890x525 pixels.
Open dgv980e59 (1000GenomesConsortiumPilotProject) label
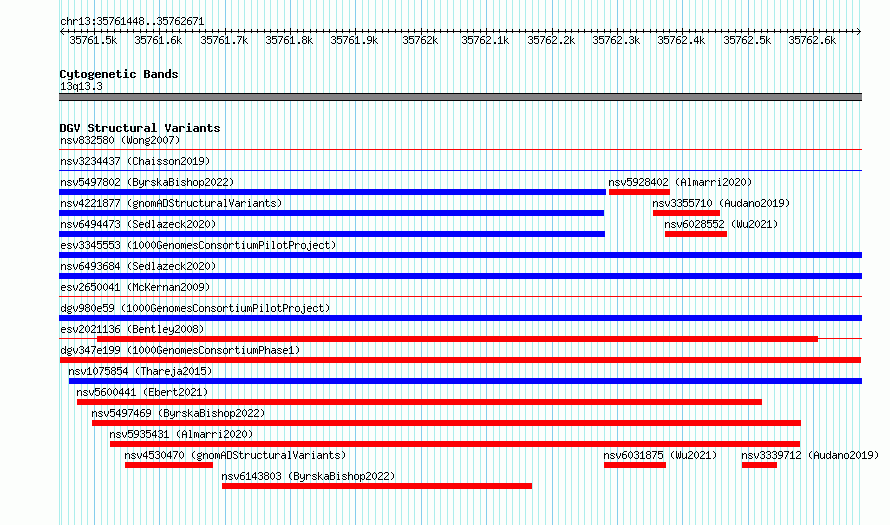(195, 308)
